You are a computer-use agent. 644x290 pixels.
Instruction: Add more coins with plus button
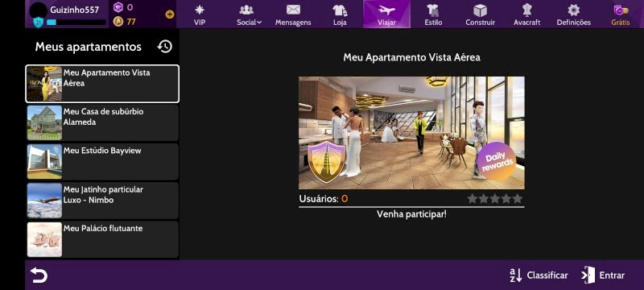pyautogui.click(x=170, y=14)
